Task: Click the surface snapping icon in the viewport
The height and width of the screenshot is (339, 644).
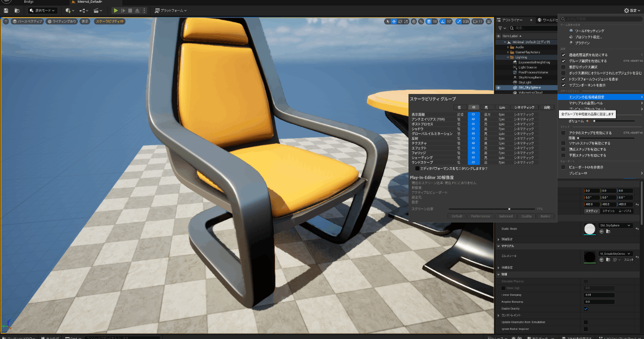Action: (x=421, y=21)
